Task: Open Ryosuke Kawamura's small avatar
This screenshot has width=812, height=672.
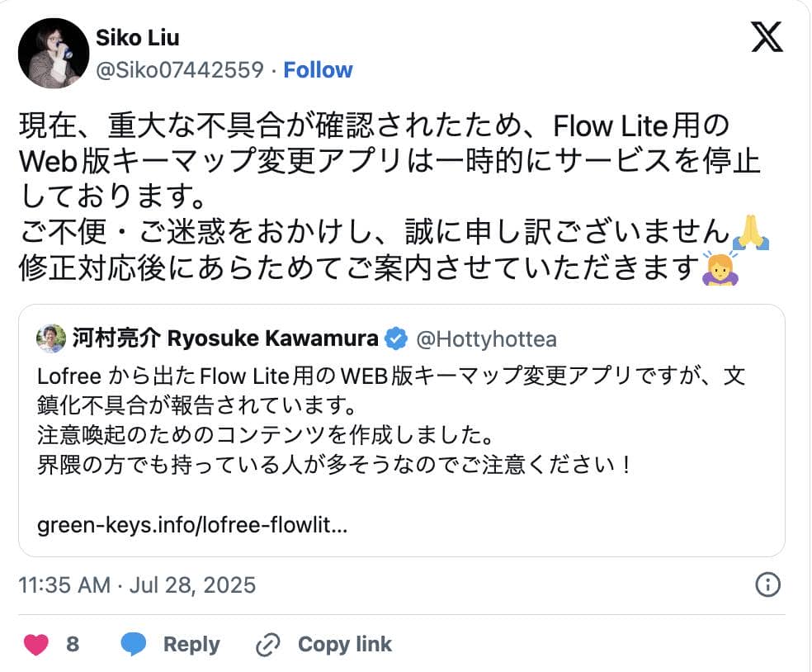Action: 51,338
